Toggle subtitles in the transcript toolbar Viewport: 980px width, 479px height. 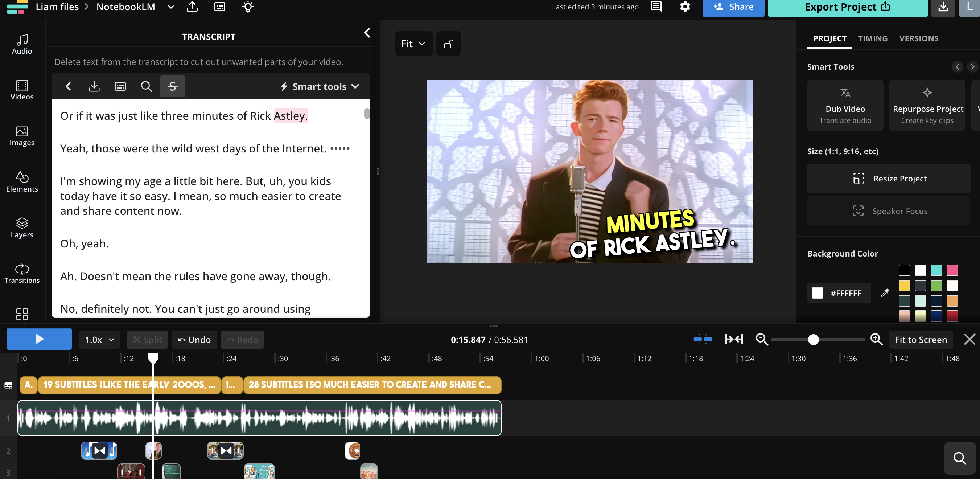[x=120, y=86]
